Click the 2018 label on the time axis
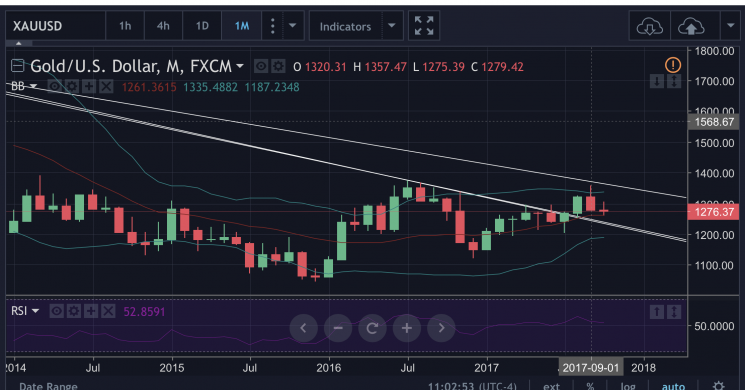This screenshot has height=390, width=745. tap(643, 368)
